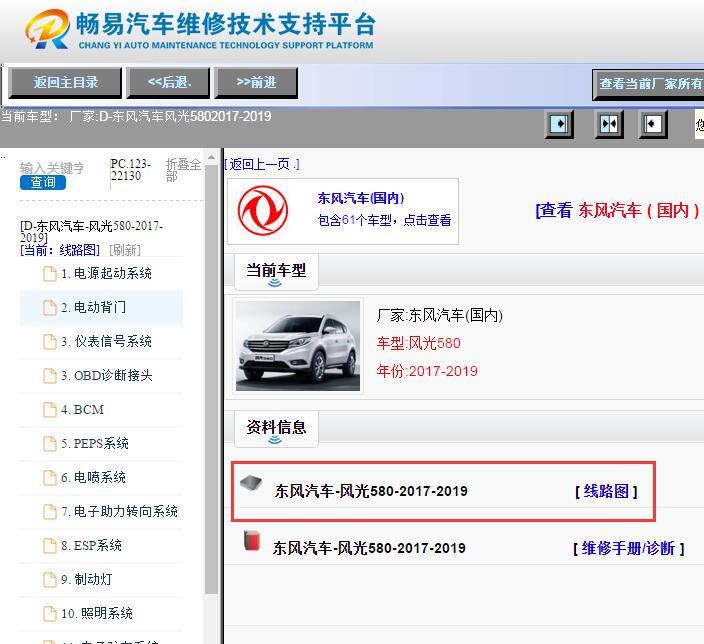Screen dimensions: 704x644
Task: Click the red book icon for 维修手册
Action: 252,540
